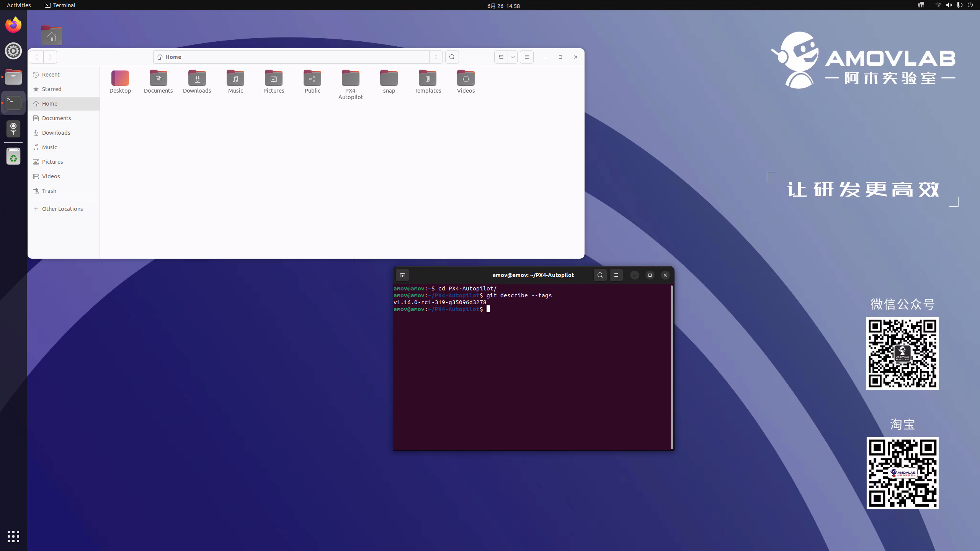Close the Files window

575,57
